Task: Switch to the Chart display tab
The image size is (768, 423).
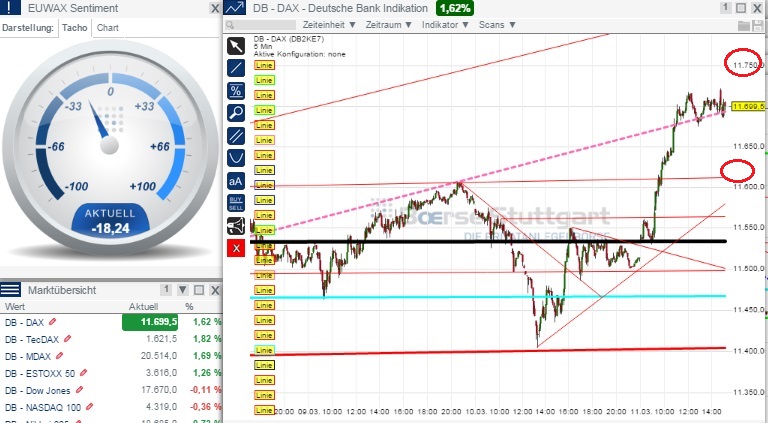Action: 108,28
